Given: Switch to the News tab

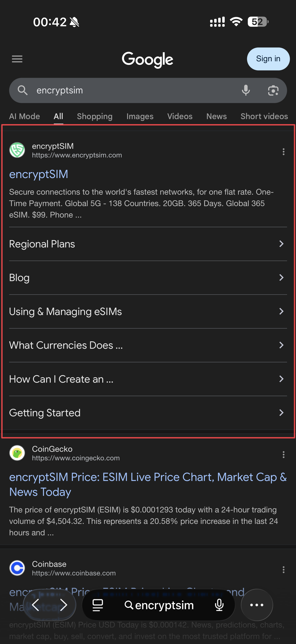Looking at the screenshot, I should click(216, 116).
